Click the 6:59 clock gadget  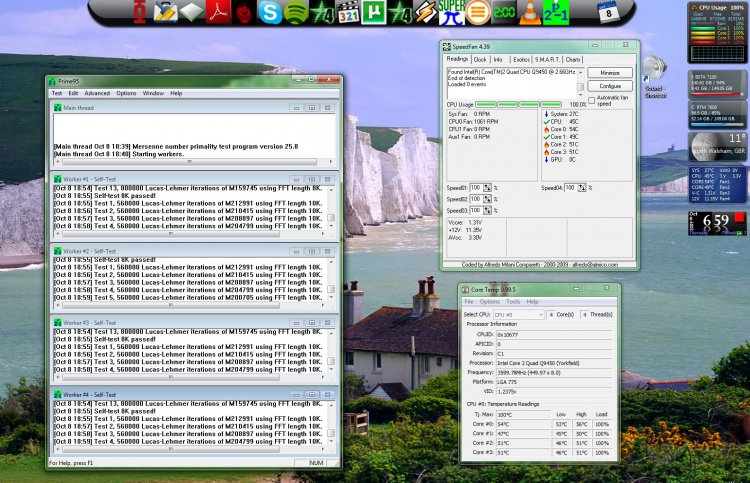click(x=717, y=223)
